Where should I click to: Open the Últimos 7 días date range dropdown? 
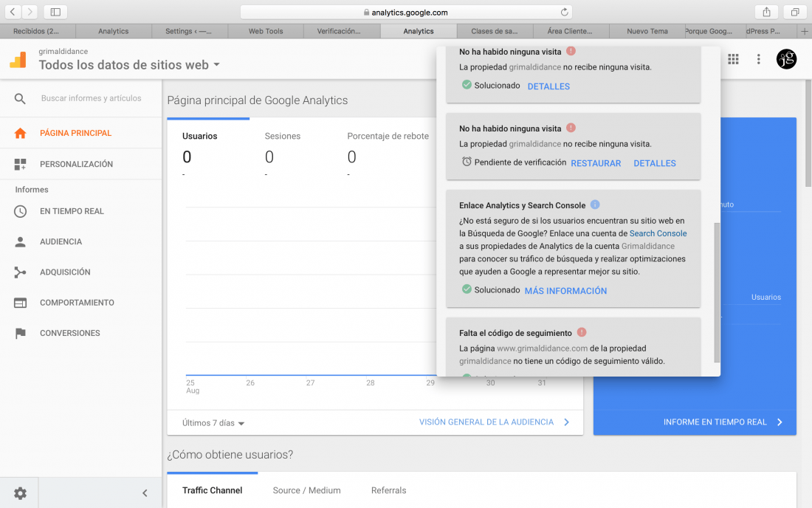(x=213, y=423)
